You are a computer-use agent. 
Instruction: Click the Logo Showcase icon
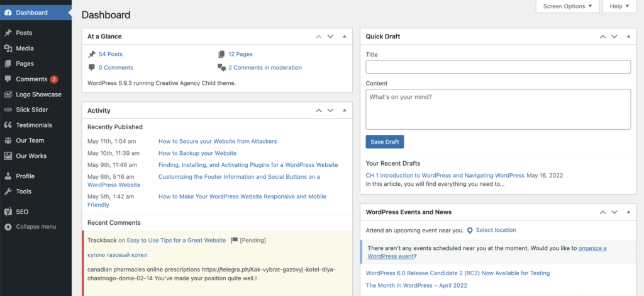coord(8,94)
